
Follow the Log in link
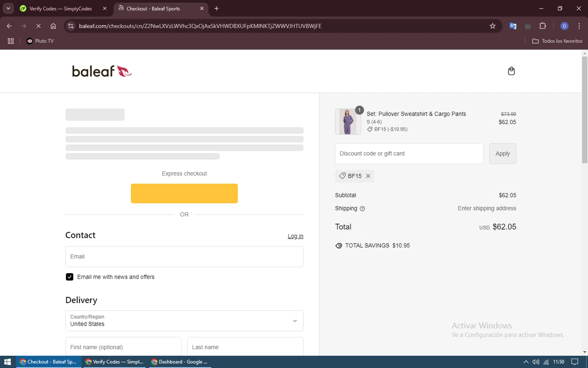pyautogui.click(x=296, y=236)
